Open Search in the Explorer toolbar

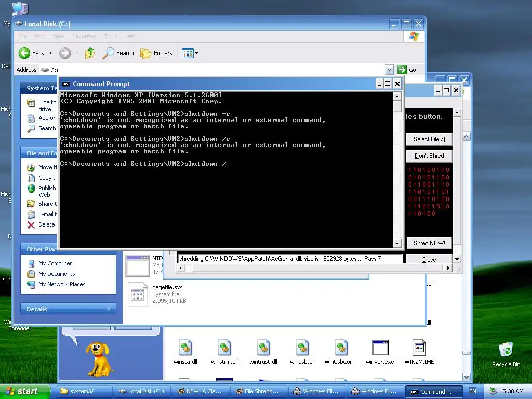tap(118, 53)
